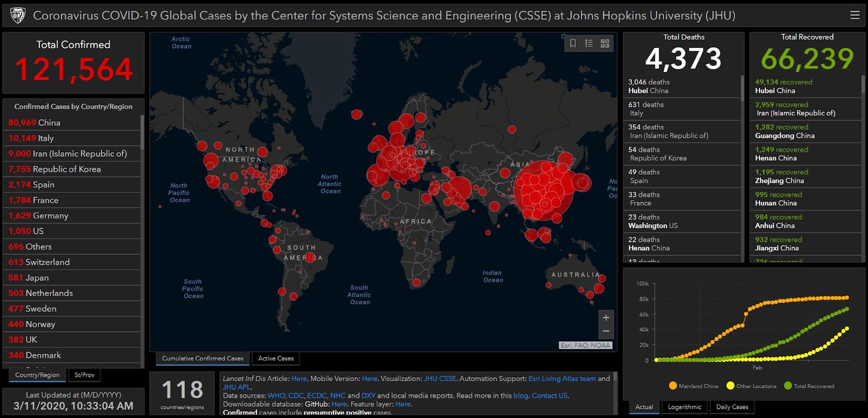Screen dimensions: 868x418
Task: Open the CDC data source link
Action: [296, 396]
